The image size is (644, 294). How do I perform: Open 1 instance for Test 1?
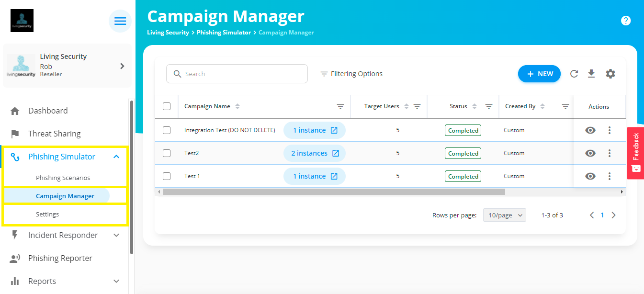coord(315,176)
